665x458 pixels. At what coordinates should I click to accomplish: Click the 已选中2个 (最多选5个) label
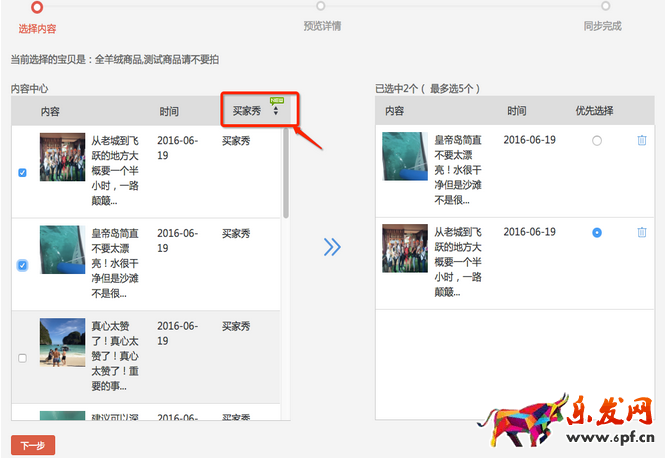click(428, 89)
